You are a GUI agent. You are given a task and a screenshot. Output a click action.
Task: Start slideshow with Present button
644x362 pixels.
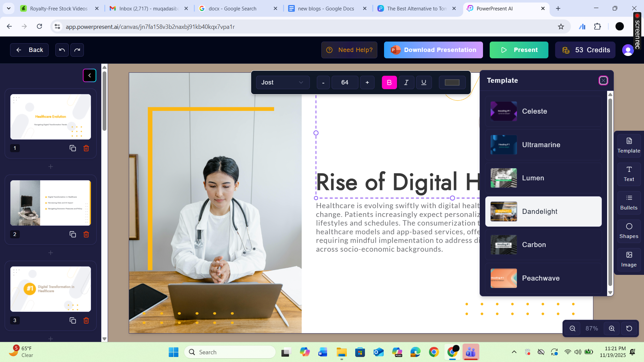519,50
